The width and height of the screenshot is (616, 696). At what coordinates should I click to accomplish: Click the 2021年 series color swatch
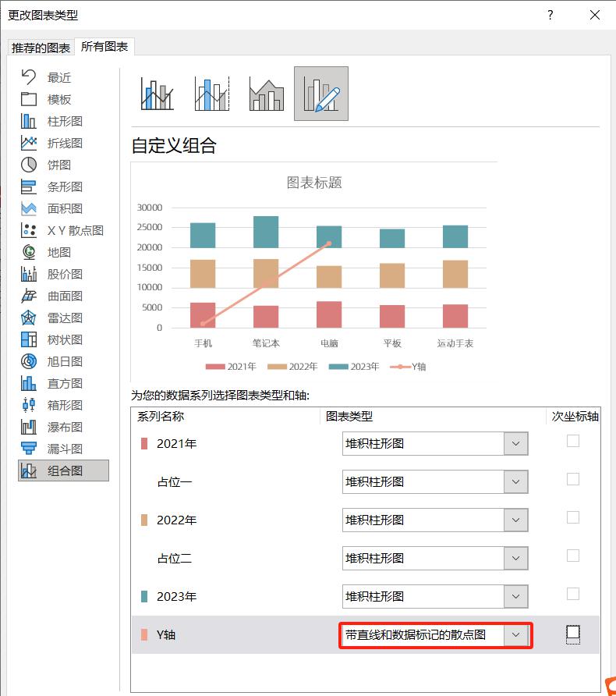(144, 443)
